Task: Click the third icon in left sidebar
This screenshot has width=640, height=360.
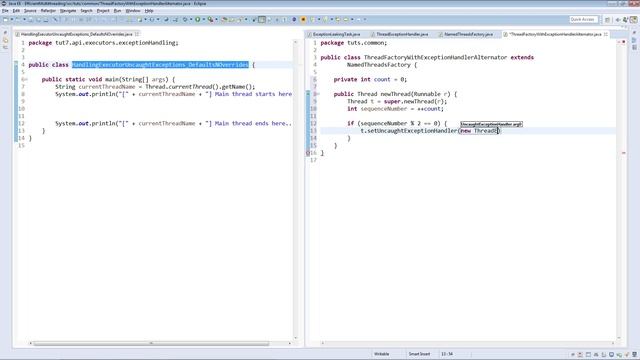Action: click(x=5, y=47)
